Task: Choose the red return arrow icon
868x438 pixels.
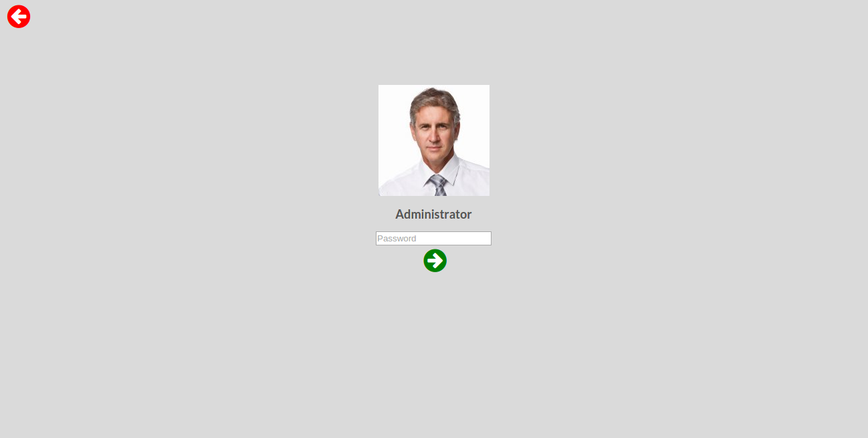Action: 19,17
